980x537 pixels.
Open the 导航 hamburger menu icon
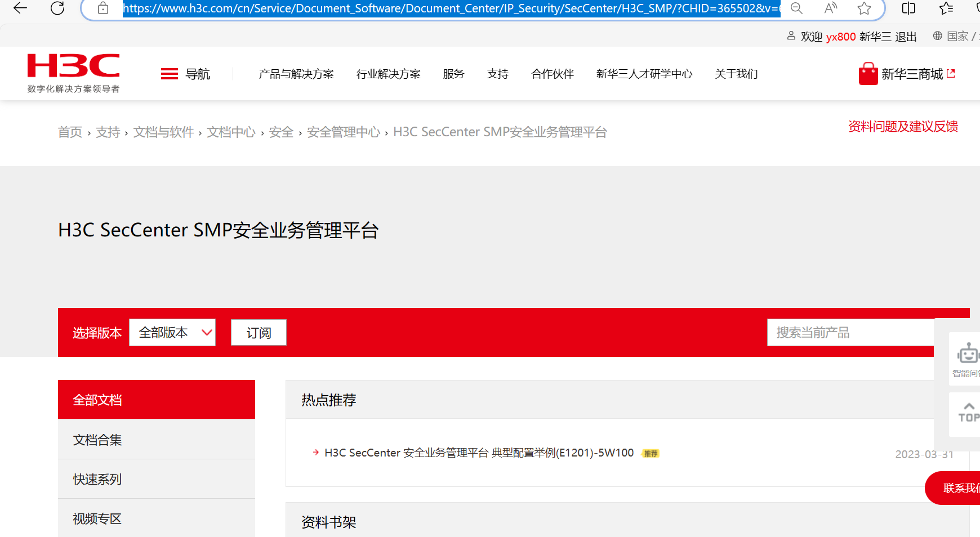coord(170,74)
